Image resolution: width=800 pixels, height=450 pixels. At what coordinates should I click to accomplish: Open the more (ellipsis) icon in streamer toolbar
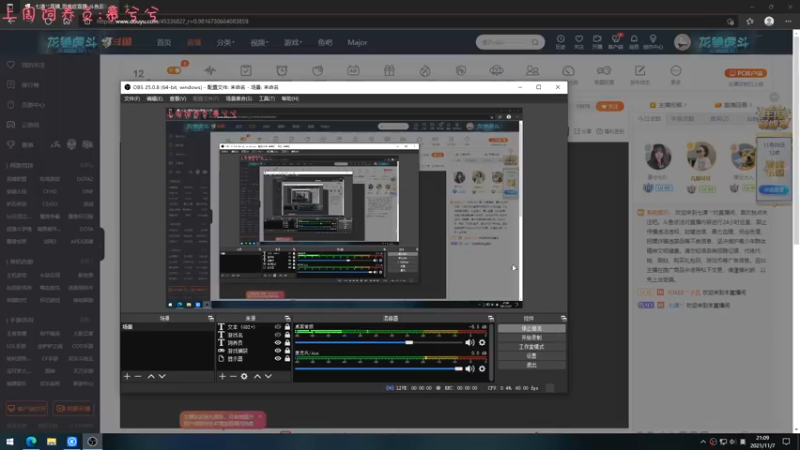tap(676, 73)
